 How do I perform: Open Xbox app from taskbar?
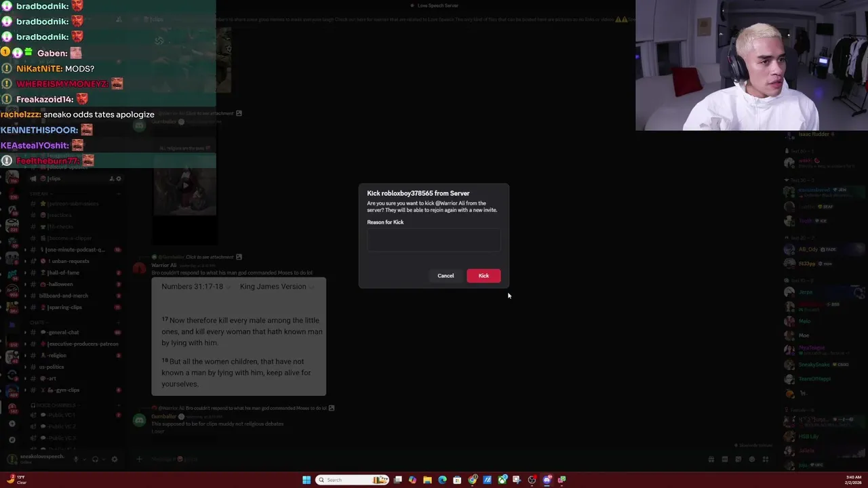pyautogui.click(x=502, y=480)
